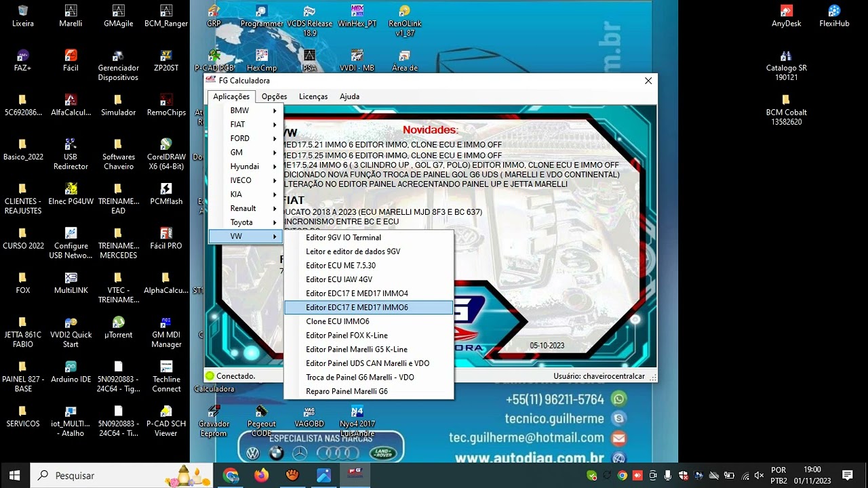Open Elnec PG4UW desktop shortcut

tap(71, 194)
